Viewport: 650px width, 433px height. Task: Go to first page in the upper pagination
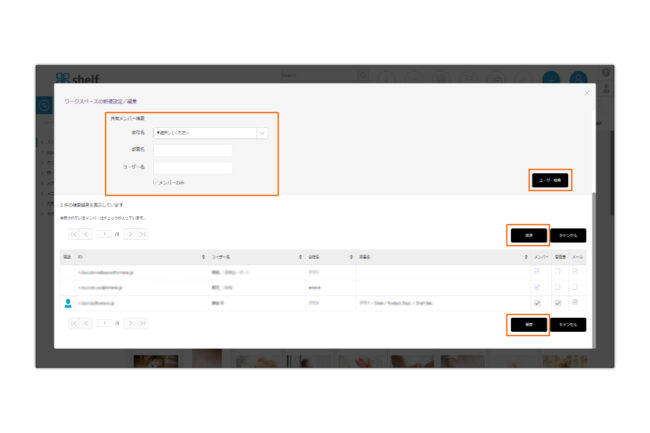(74, 234)
